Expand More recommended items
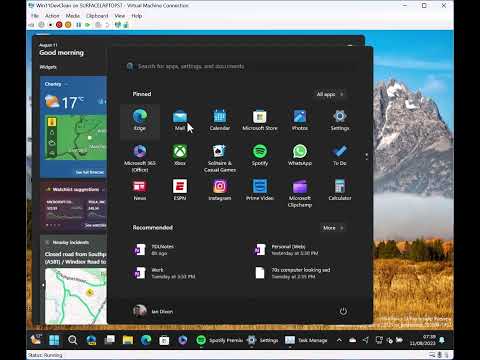480x360 pixels. point(333,228)
